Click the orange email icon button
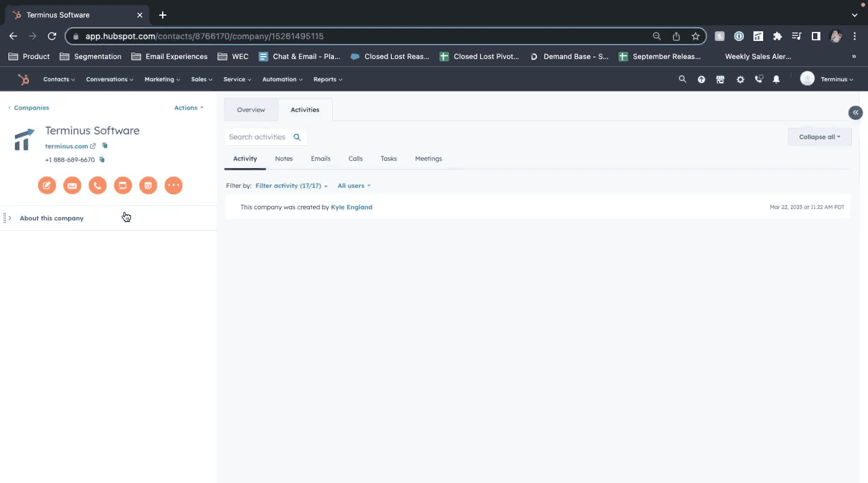 click(x=72, y=185)
